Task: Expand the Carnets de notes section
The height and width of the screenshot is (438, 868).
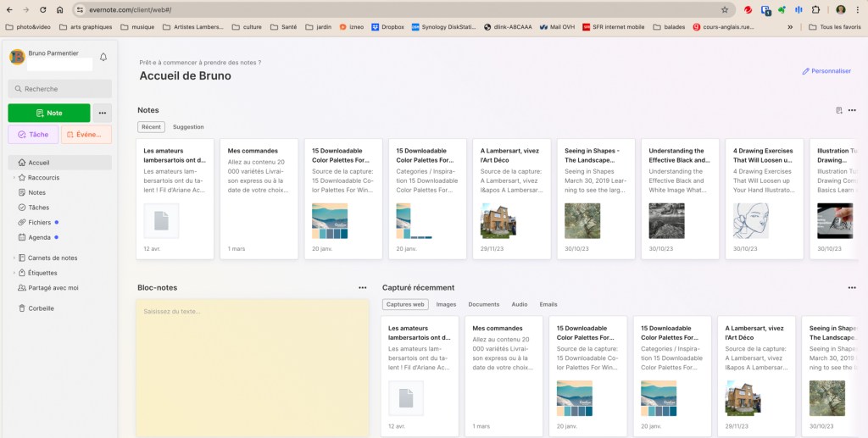Action: (x=14, y=258)
